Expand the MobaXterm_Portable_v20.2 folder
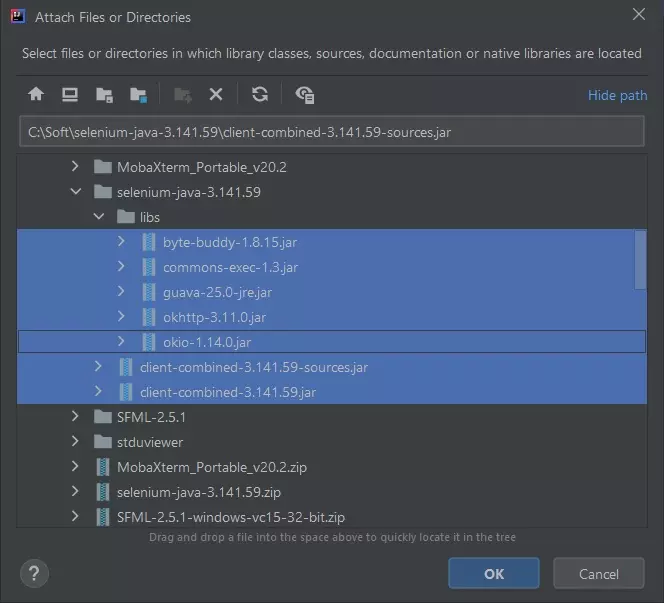The height and width of the screenshot is (603, 664). [75, 166]
